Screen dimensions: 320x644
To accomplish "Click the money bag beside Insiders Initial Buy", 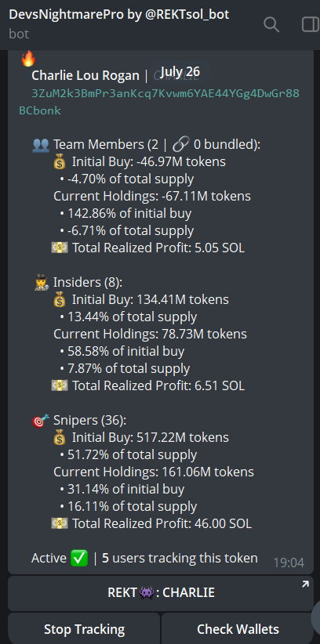I will pyautogui.click(x=60, y=300).
